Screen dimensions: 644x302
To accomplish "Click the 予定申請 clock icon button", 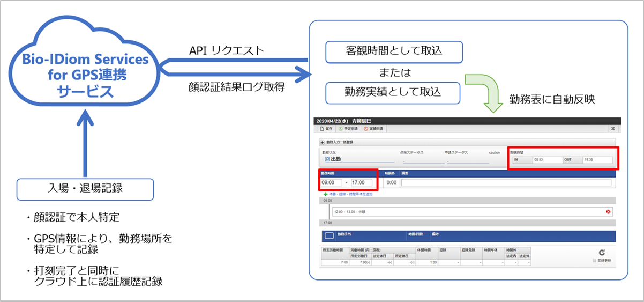I will coord(350,129).
